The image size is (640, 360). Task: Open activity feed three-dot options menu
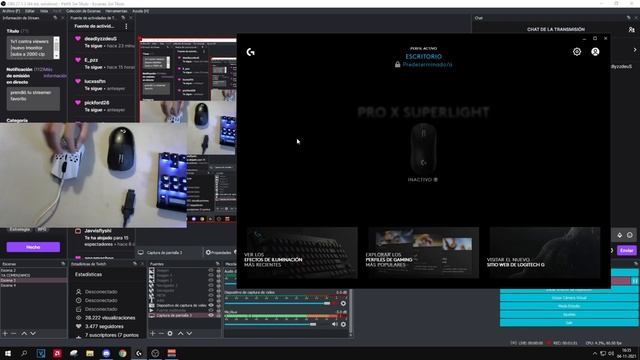126,26
